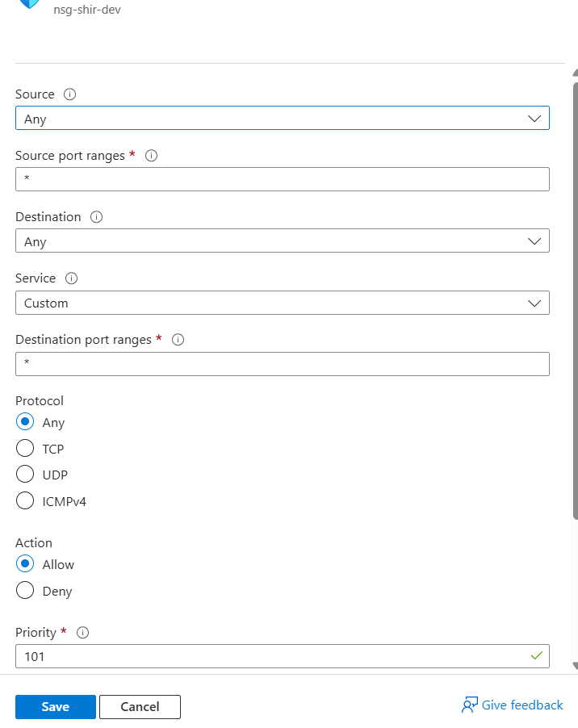The width and height of the screenshot is (578, 728).
Task: Open the Destination dropdown
Action: pyautogui.click(x=283, y=241)
